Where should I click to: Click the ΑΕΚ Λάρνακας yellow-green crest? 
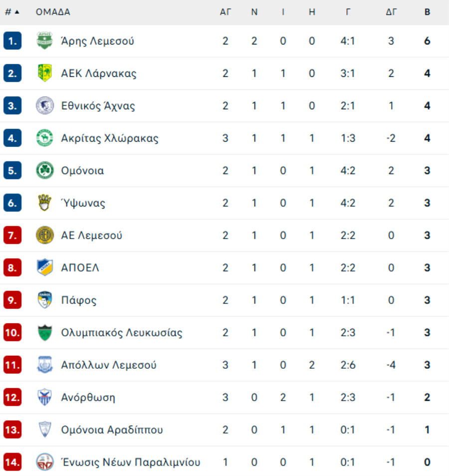44,73
